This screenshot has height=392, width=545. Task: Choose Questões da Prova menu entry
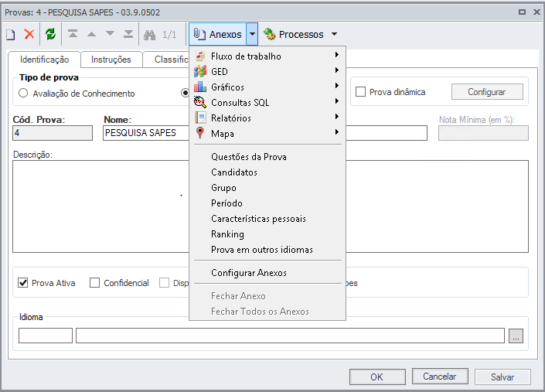(x=248, y=156)
